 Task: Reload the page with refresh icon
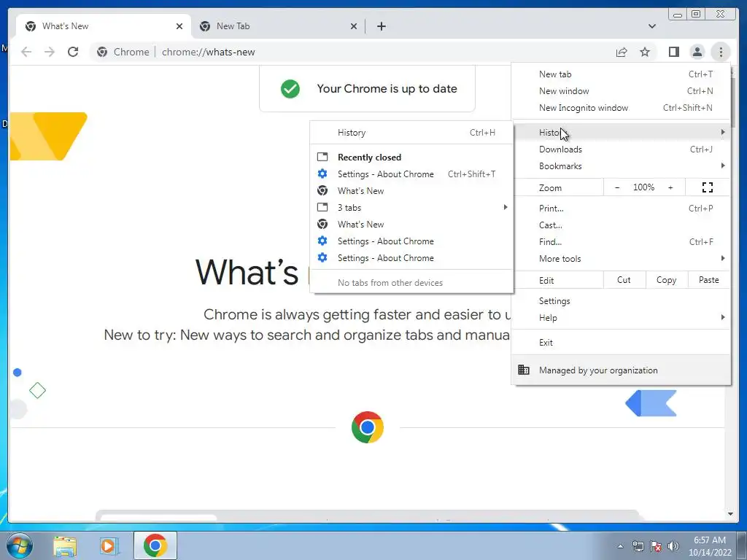point(73,52)
